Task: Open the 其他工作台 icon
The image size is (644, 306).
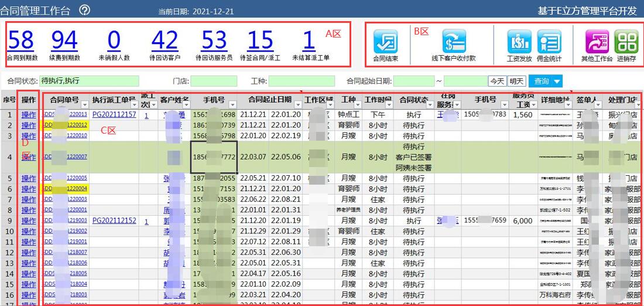Action: tap(597, 42)
